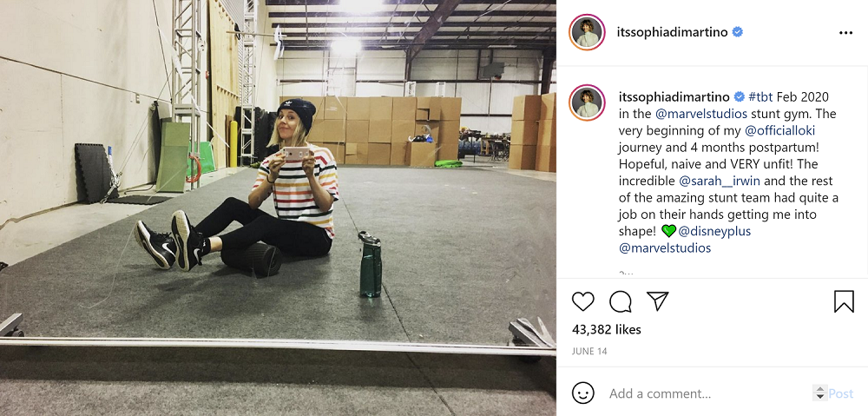868x416 pixels.
Task: Open comment speech bubble icon
Action: click(x=621, y=301)
